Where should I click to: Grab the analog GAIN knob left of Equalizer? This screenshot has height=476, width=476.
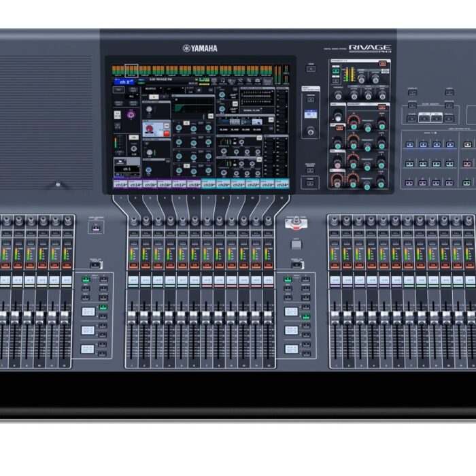[338, 116]
